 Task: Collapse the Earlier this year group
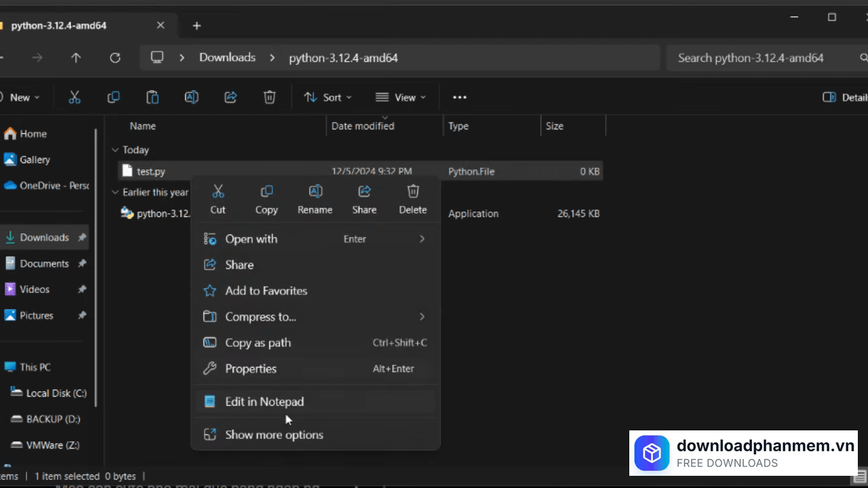115,192
